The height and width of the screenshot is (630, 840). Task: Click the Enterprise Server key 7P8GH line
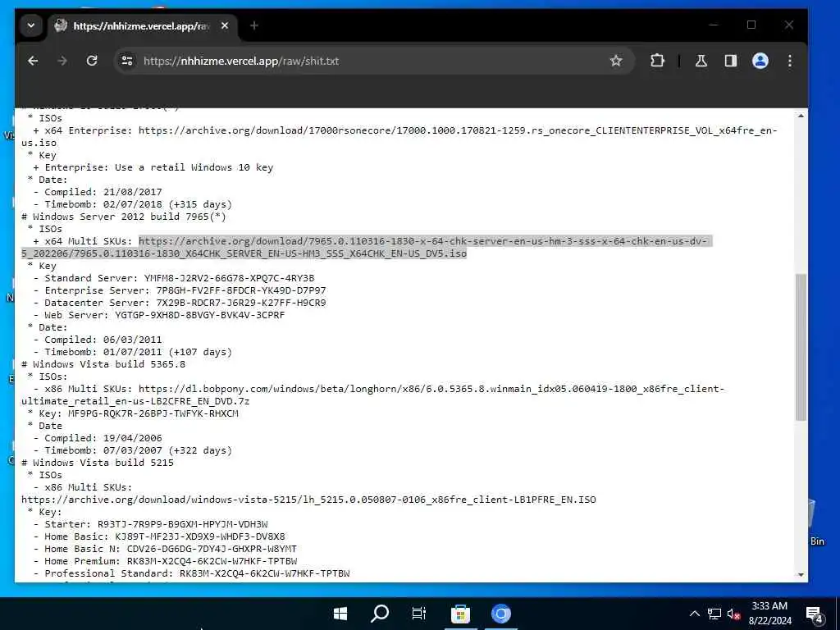tap(180, 290)
